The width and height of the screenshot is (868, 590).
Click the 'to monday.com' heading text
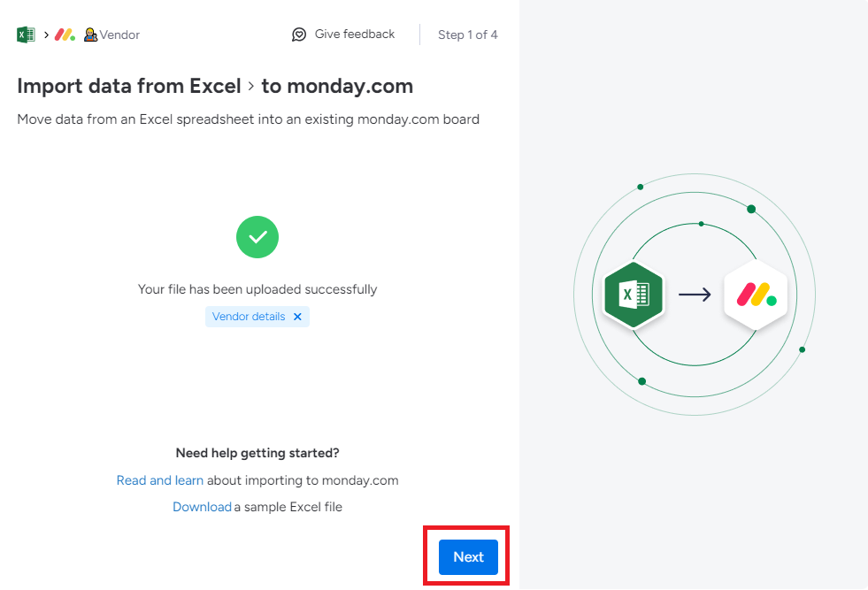click(337, 87)
